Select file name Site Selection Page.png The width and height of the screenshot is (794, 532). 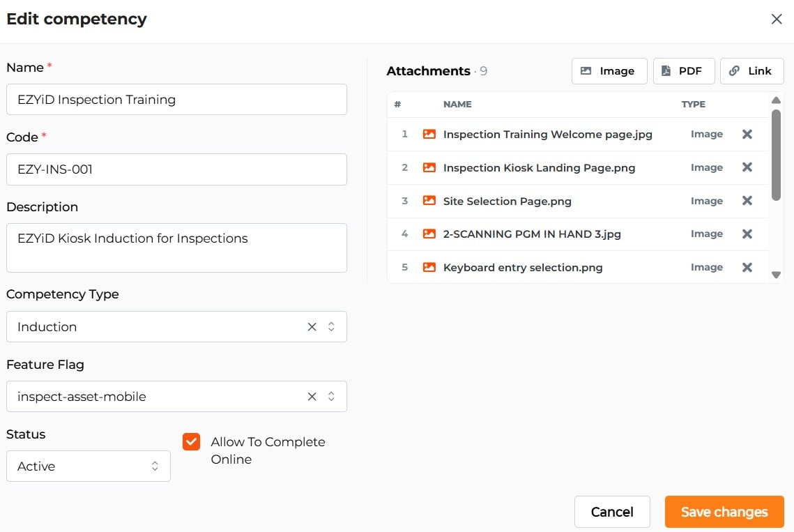(507, 201)
